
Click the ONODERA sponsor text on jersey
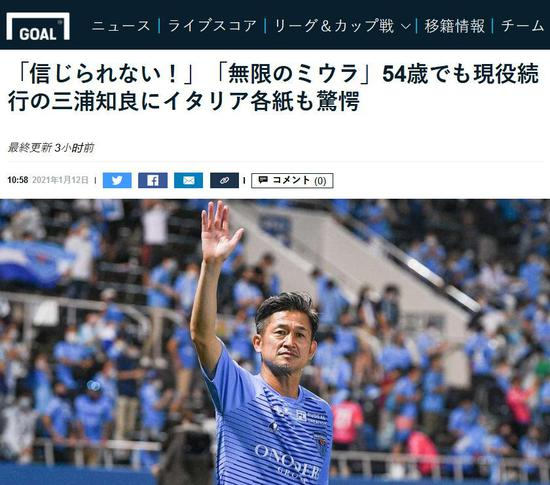(288, 457)
